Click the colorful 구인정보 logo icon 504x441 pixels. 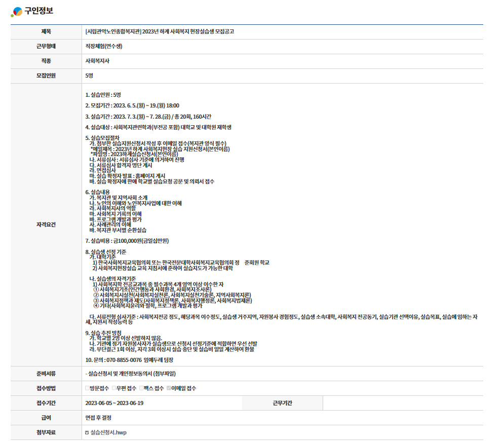(17, 12)
